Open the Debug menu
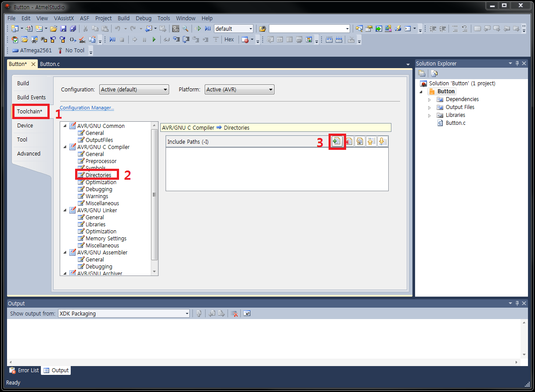Image resolution: width=535 pixels, height=392 pixels. tap(143, 18)
